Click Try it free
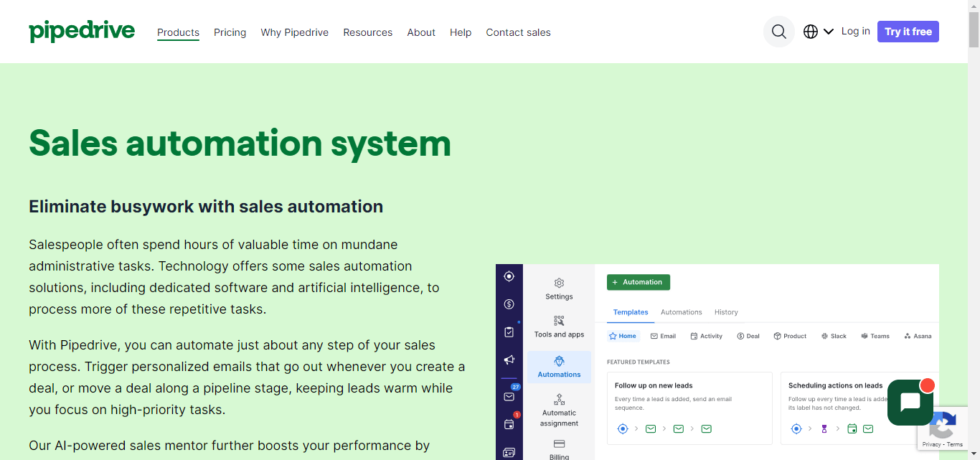This screenshot has height=460, width=980. point(908,31)
